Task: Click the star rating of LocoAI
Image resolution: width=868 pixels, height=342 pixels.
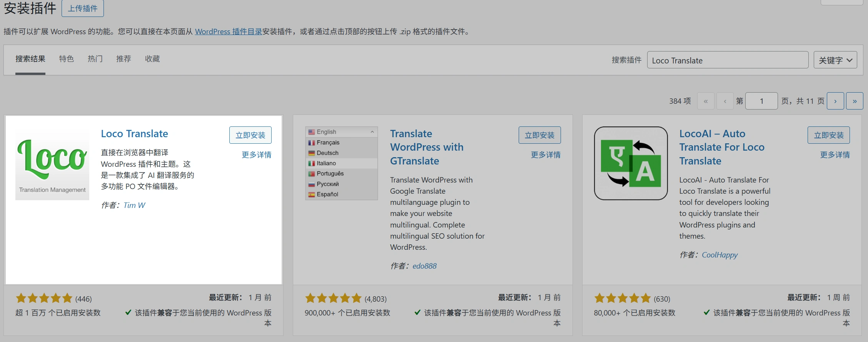Action: (623, 298)
